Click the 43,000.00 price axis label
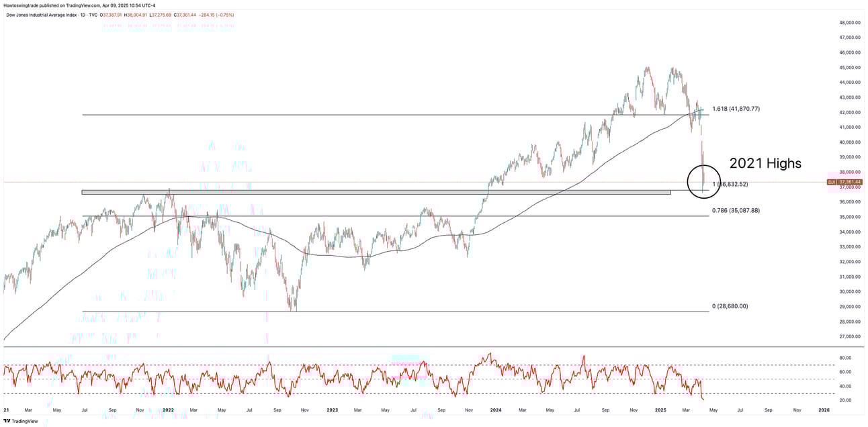868x427 pixels. 850,97
